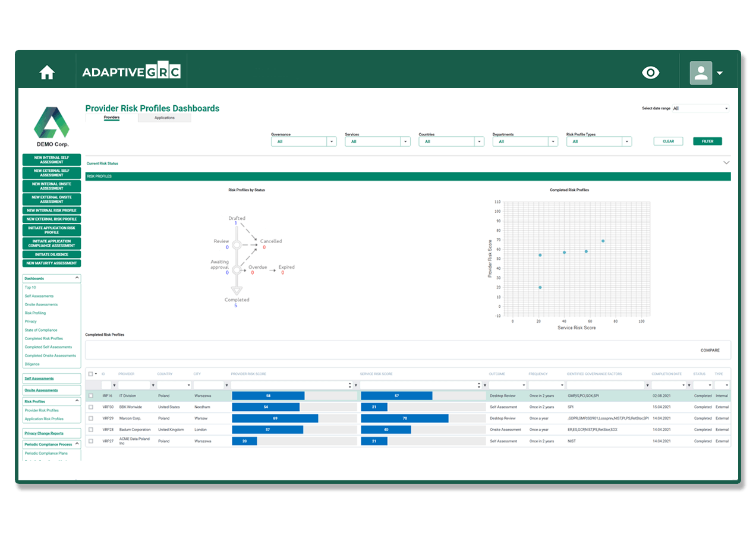Viewport: 756px width, 535px height.
Task: Click the New Internal Risk Profile button
Action: pyautogui.click(x=52, y=210)
